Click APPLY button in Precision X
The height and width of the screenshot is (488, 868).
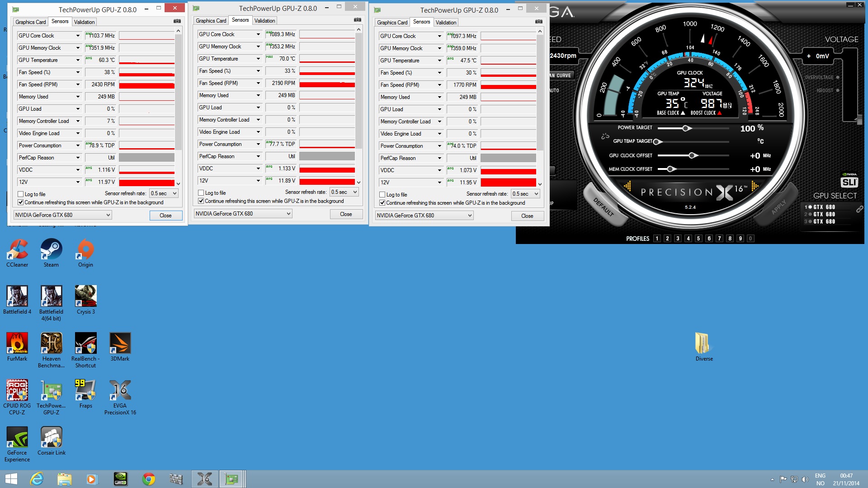tap(778, 206)
